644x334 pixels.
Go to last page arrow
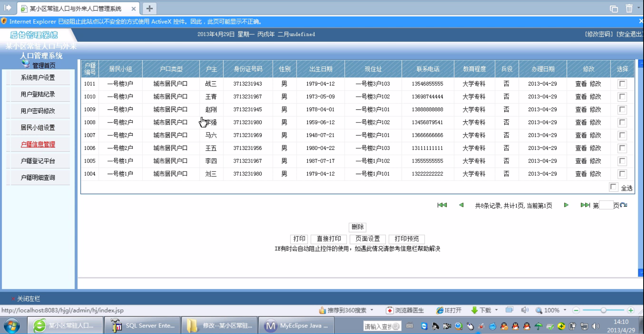(x=585, y=205)
